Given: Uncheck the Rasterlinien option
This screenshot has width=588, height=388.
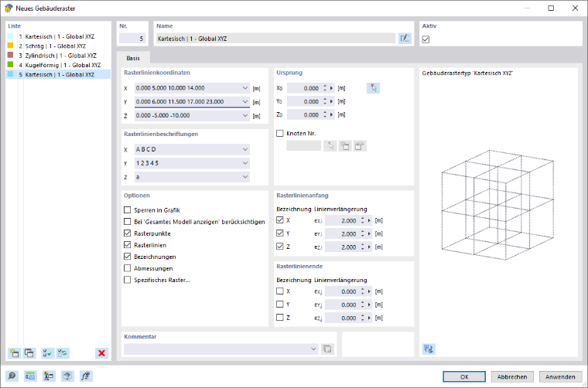Looking at the screenshot, I should [127, 245].
